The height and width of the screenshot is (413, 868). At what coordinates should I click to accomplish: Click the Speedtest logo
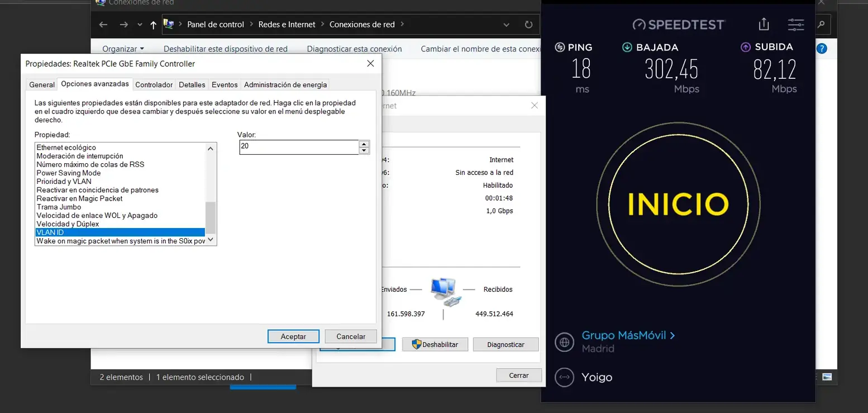tap(679, 25)
